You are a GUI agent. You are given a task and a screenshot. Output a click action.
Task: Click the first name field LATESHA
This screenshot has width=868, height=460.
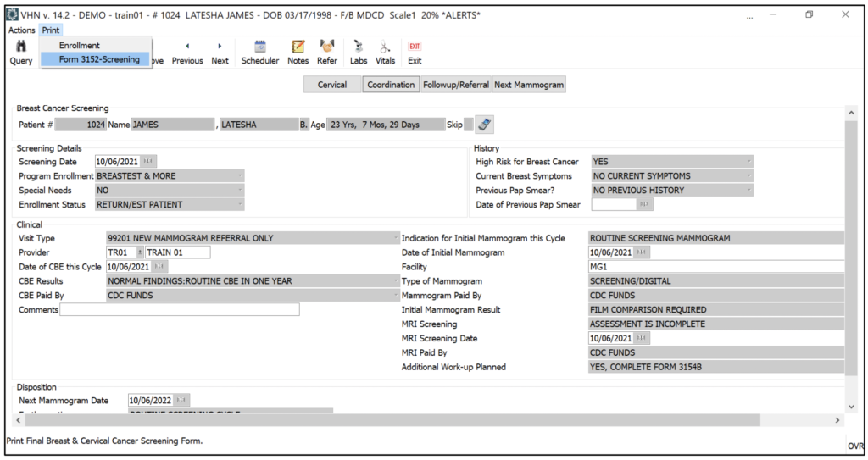click(259, 125)
